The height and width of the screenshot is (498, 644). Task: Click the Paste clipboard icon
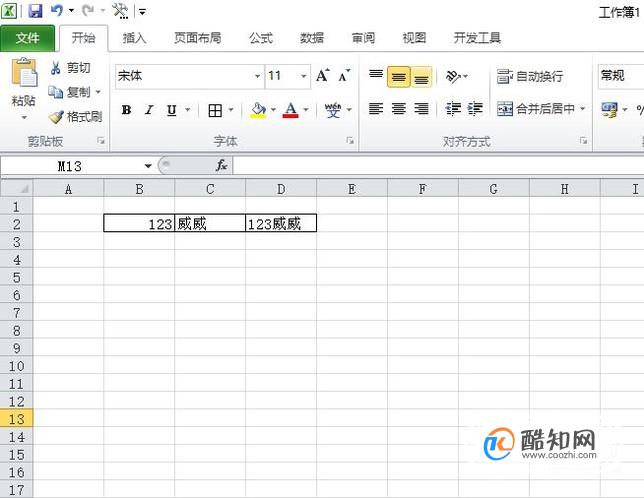coord(24,73)
